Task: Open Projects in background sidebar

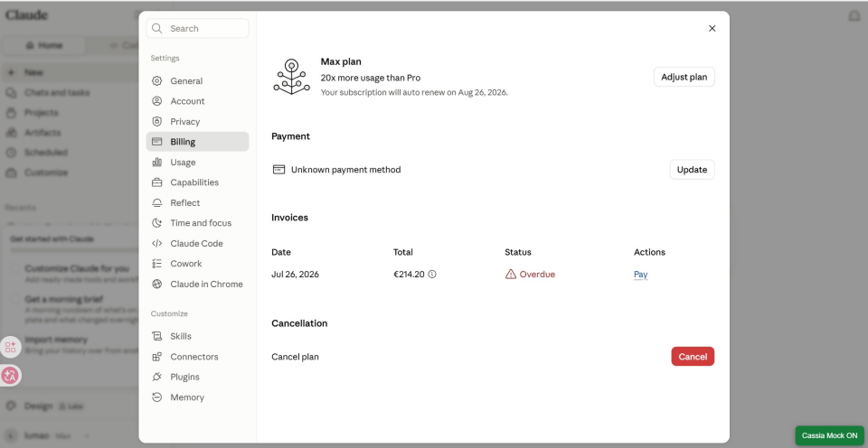Action: click(41, 113)
